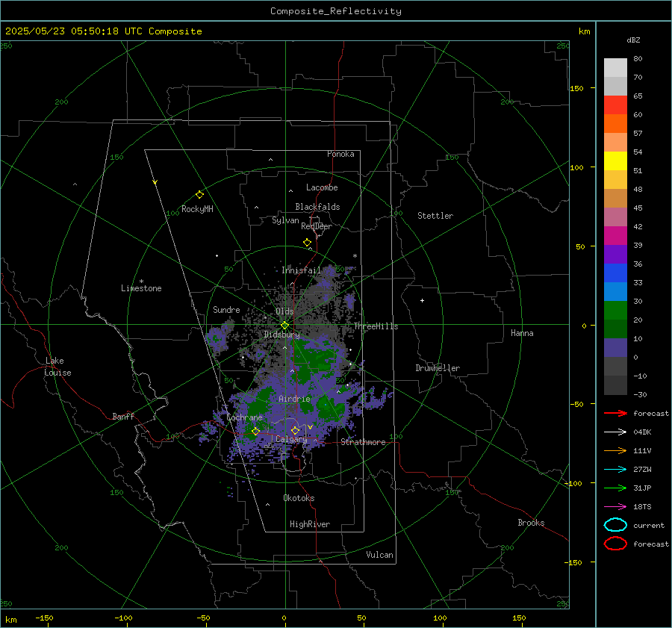672x628 pixels.
Task: Click the Lacombe town label
Action: [322, 187]
